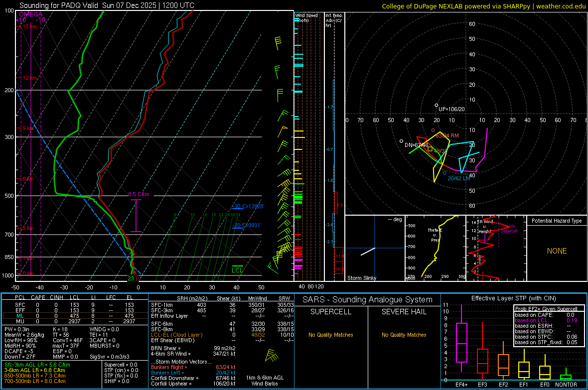588x390 pixels.
Task: Click the green LCL marker on skew-T
Action: (237, 269)
